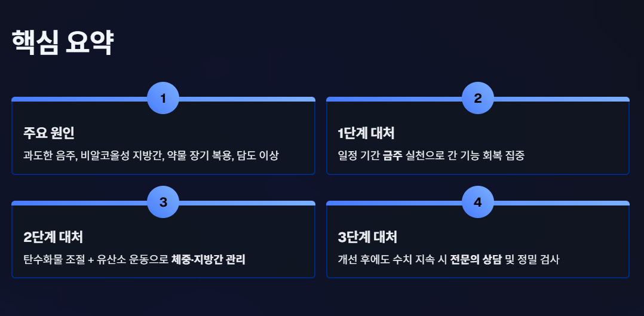Image resolution: width=644 pixels, height=316 pixels.
Task: Click the 3단계 대처 card title
Action: pyautogui.click(x=367, y=237)
